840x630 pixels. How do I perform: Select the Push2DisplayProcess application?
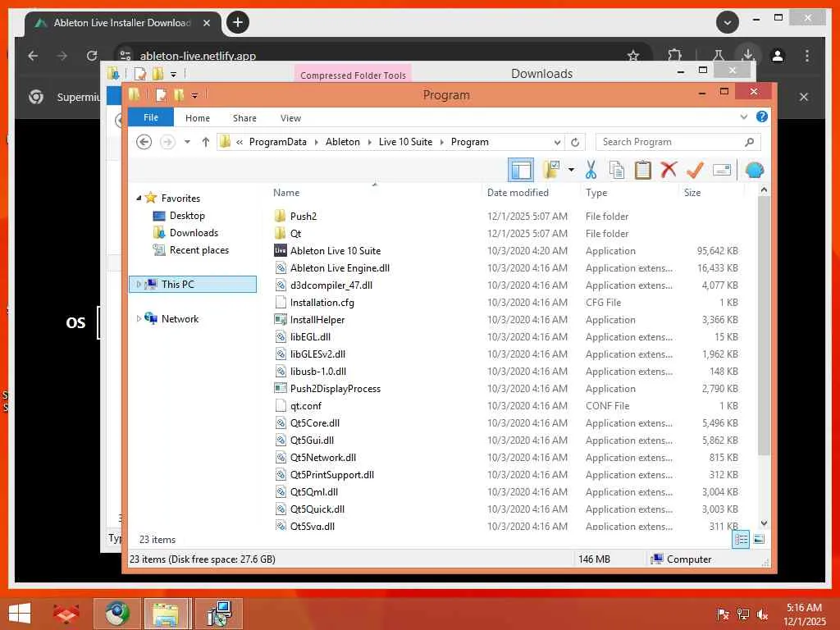tap(336, 388)
